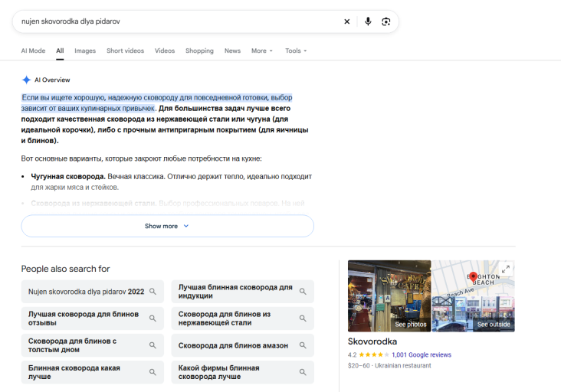Image resolution: width=561 pixels, height=392 pixels.
Task: Open 1,001 Google reviews link
Action: tap(422, 354)
